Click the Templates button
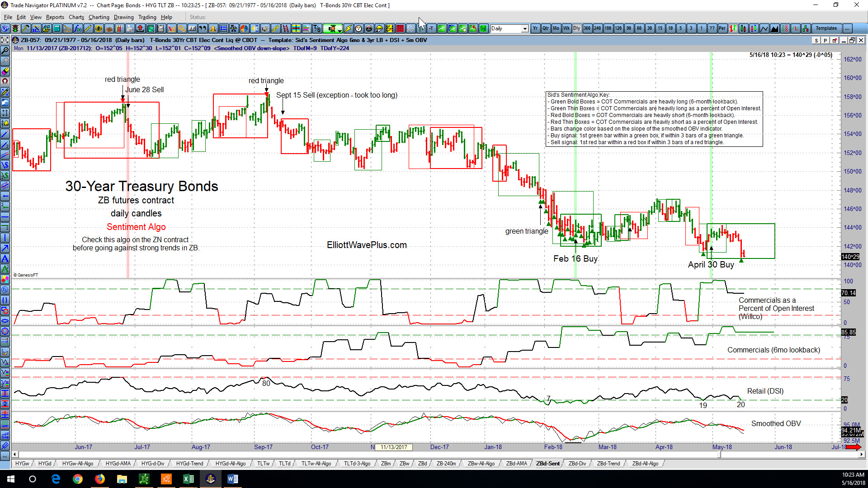Viewport: 868px width, 488px height. click(826, 28)
